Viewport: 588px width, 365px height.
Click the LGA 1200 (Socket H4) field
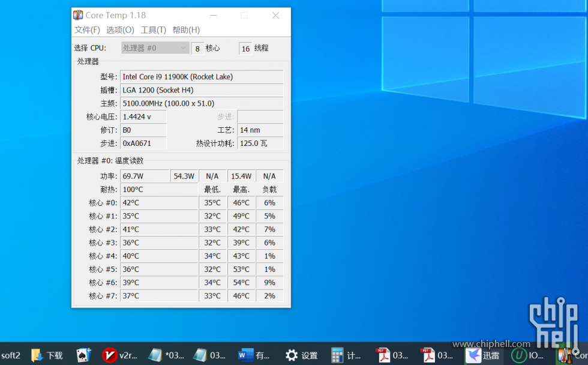point(202,90)
